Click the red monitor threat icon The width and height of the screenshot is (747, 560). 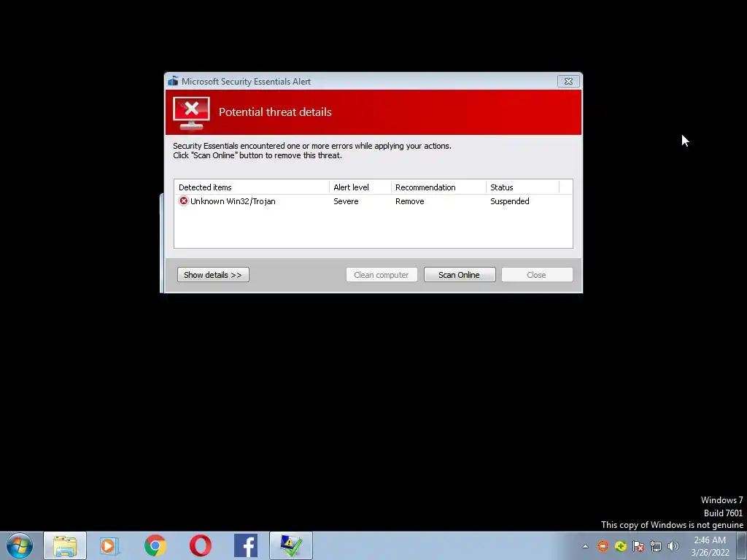[191, 113]
